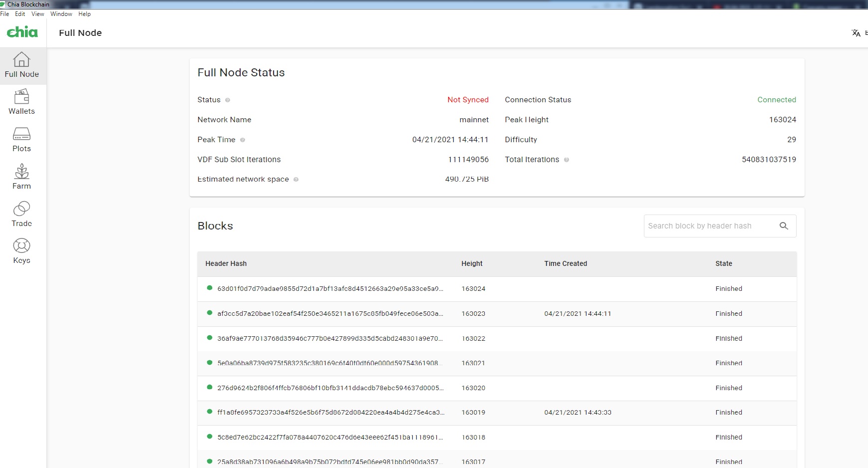Click the help icon next to Status
The width and height of the screenshot is (868, 468).
228,100
